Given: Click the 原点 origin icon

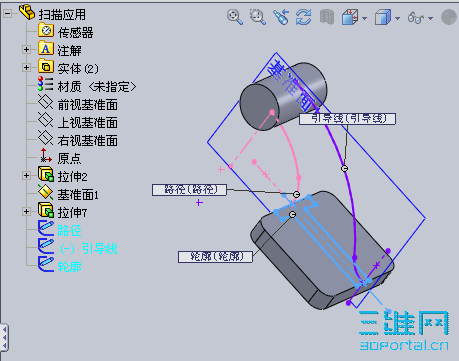Looking at the screenshot, I should (45, 156).
